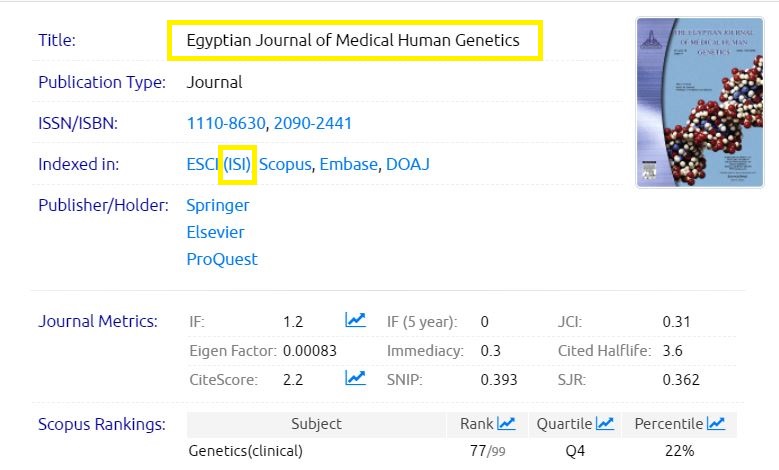This screenshot has height=470, width=779.
Task: Show the Quartile column trend chart
Action: [605, 424]
